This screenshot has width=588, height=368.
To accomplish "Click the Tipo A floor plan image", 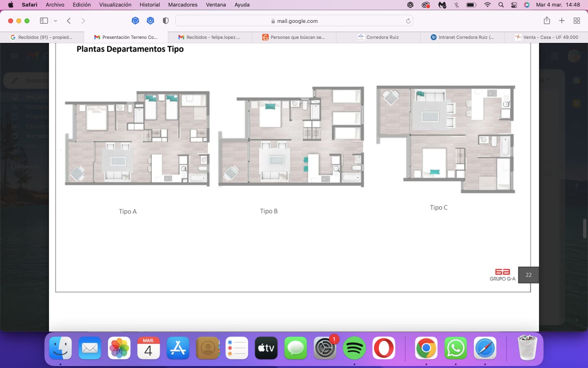I will tap(137, 139).
